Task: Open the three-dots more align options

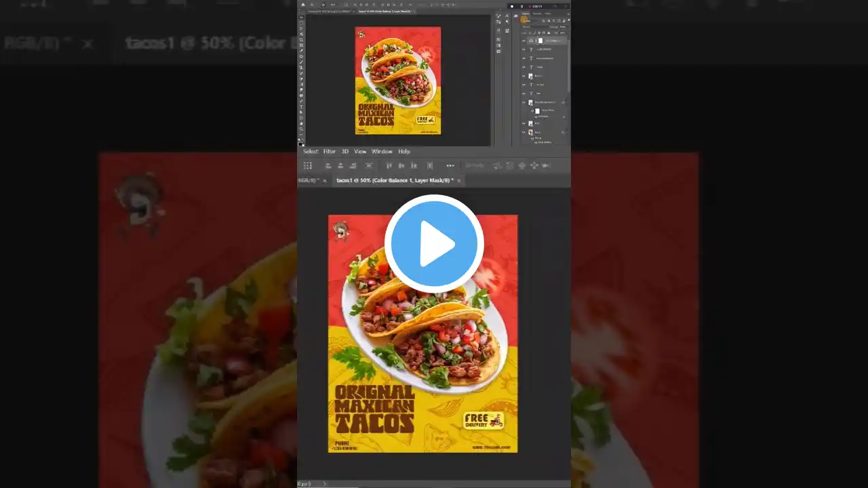Action: tap(450, 165)
